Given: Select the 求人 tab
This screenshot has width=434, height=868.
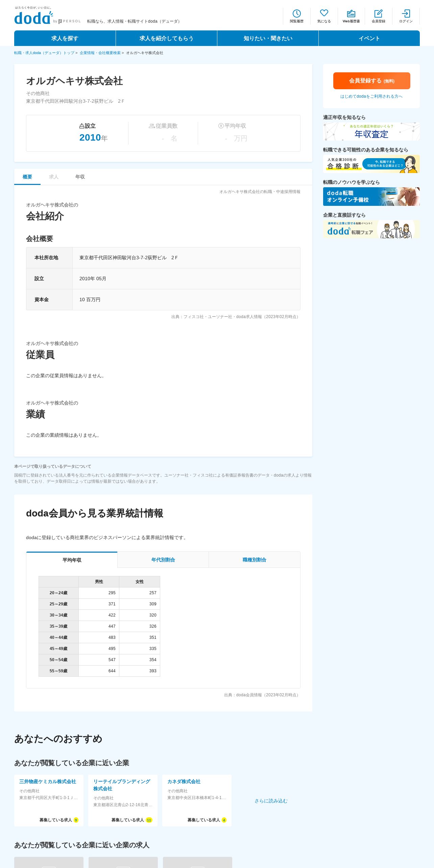Looking at the screenshot, I should 54,177.
